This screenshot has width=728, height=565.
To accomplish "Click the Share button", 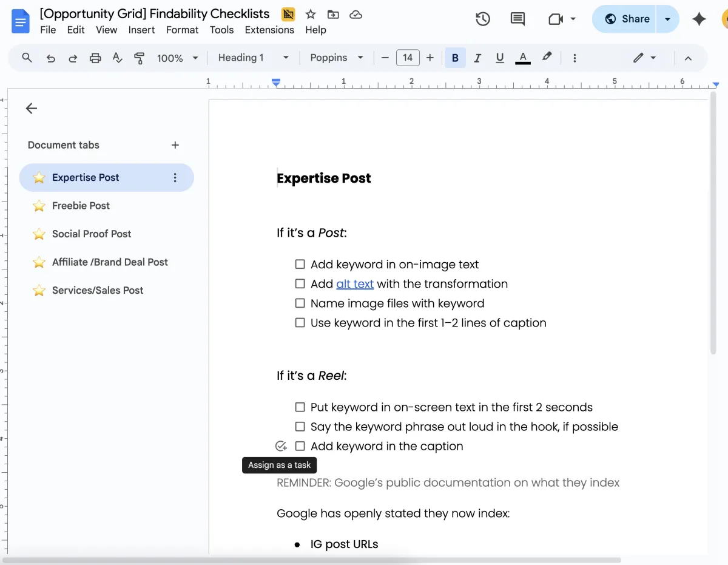I will coord(627,19).
